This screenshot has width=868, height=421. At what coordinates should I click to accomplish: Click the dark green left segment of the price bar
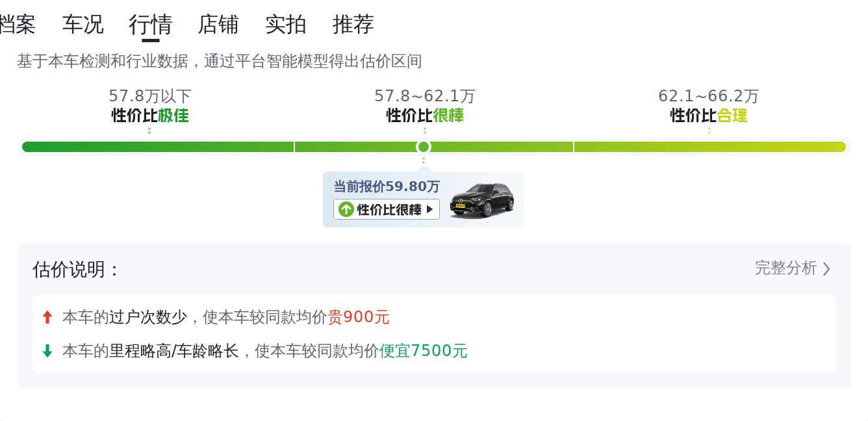pyautogui.click(x=158, y=147)
